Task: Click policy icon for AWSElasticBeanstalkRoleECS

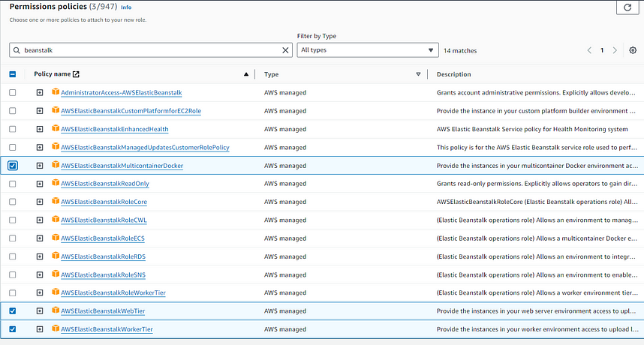Action: (x=56, y=238)
